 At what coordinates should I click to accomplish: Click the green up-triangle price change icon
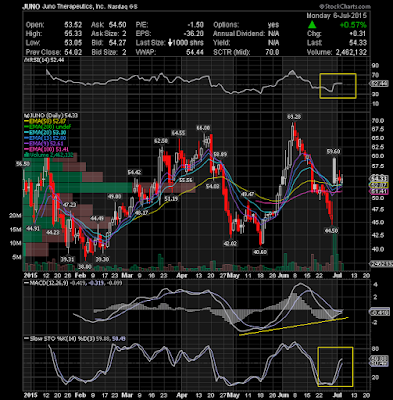tap(312, 25)
